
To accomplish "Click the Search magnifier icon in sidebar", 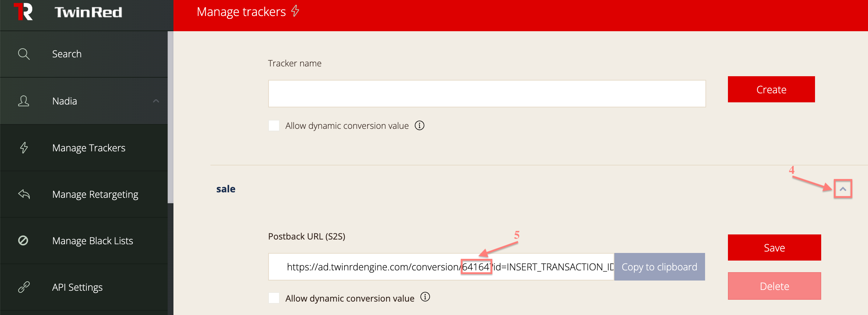I will tap(24, 54).
